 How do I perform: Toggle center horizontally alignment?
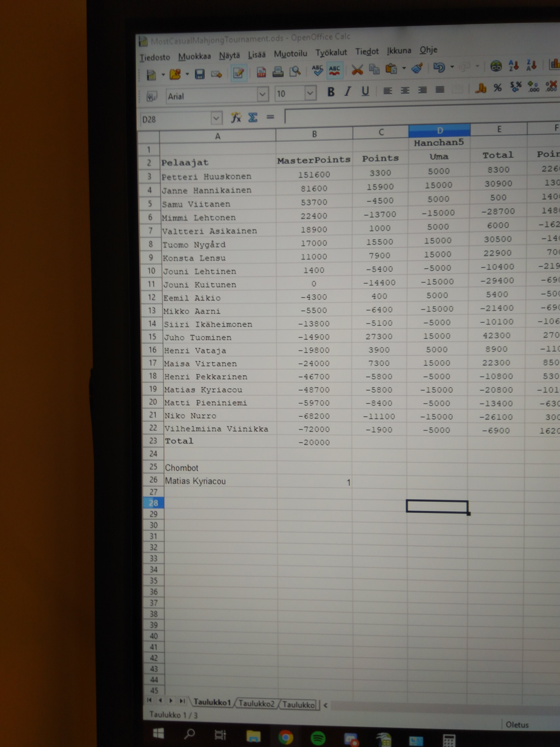pos(405,90)
